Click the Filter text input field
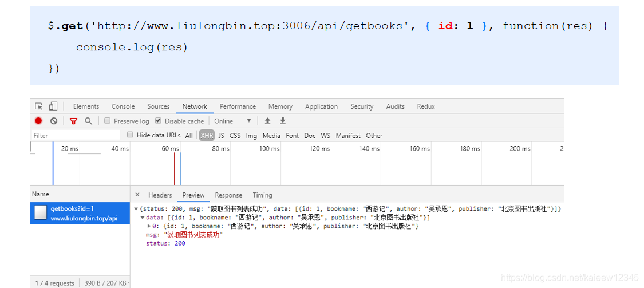 pos(76,135)
